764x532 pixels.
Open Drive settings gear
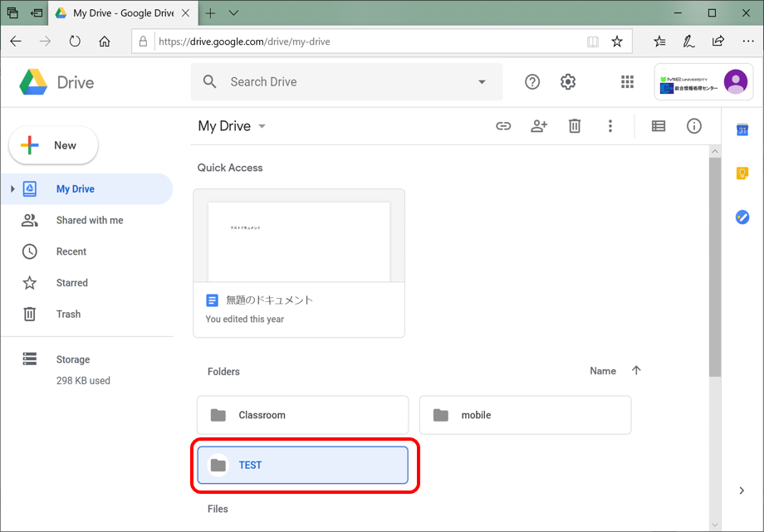(567, 81)
